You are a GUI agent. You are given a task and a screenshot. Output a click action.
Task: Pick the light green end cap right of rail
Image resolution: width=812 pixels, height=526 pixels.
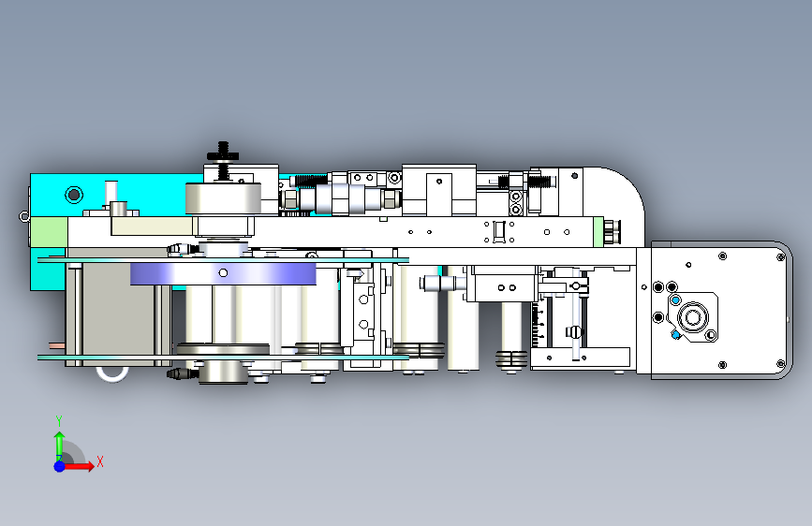point(598,232)
